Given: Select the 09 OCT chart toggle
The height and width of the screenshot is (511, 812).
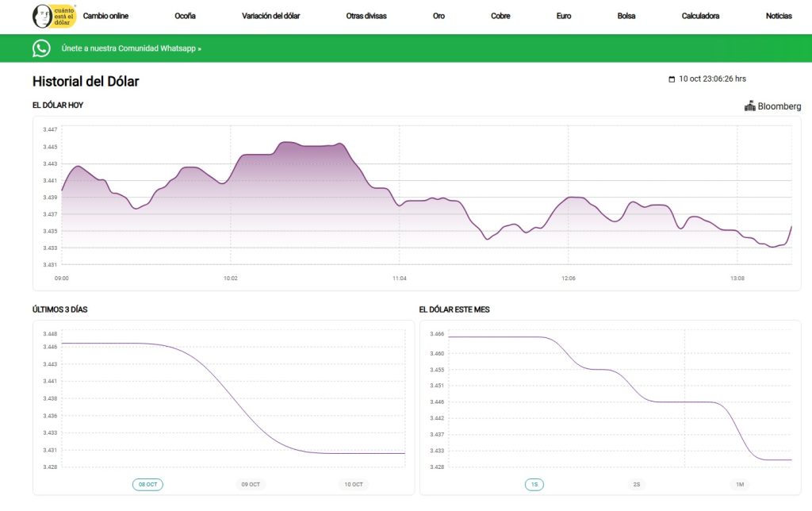Looking at the screenshot, I should pos(251,484).
